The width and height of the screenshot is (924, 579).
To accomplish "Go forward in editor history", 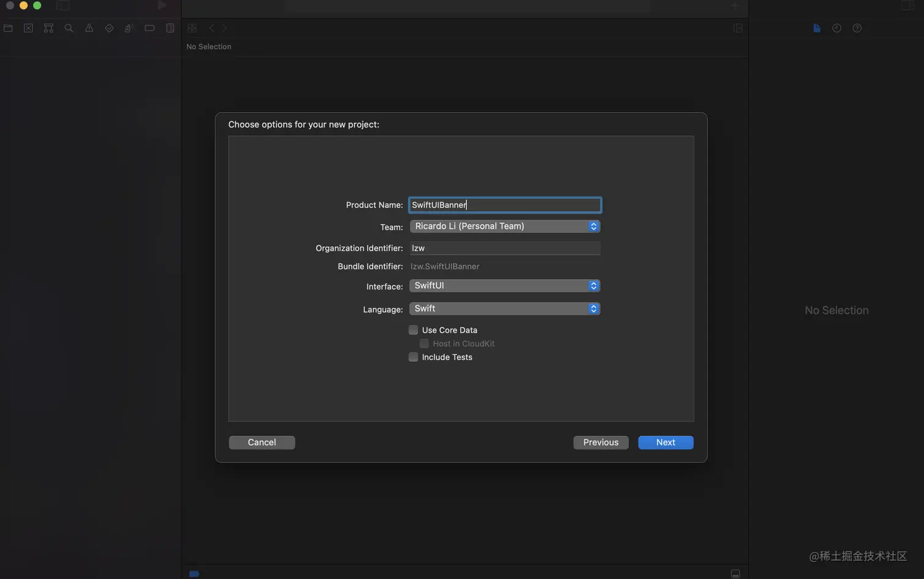I will tap(224, 28).
